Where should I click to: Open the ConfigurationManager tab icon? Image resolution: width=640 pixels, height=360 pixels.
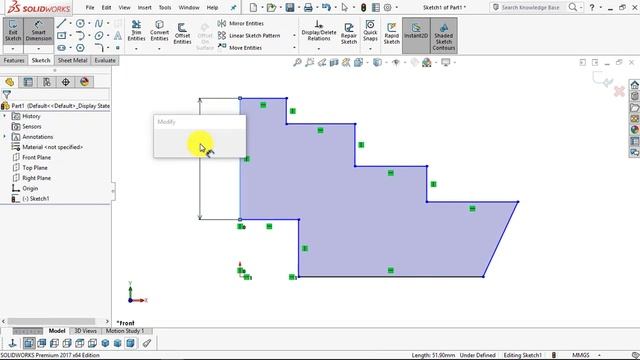click(x=47, y=82)
